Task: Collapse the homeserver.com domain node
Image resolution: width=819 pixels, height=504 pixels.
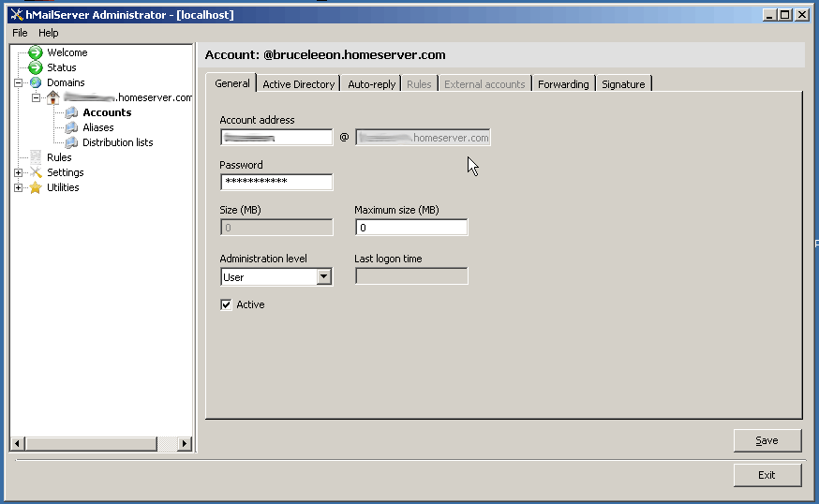Action: [x=36, y=97]
